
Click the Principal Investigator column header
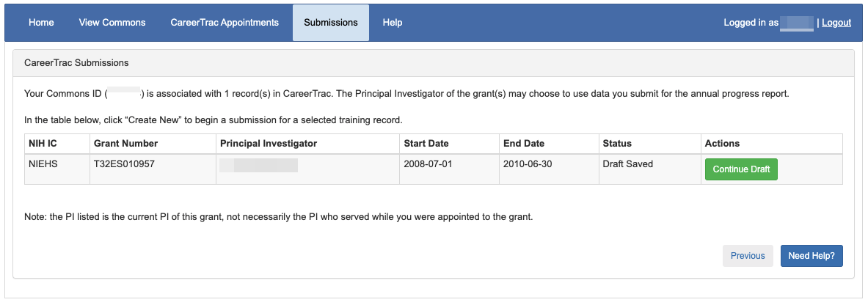(x=269, y=144)
